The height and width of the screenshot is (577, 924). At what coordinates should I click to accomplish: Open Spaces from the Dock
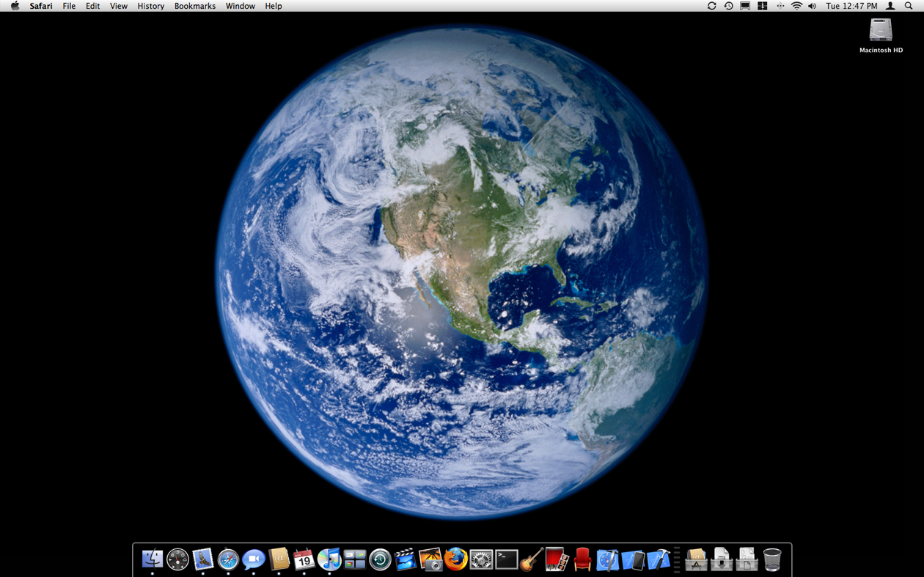tap(355, 559)
